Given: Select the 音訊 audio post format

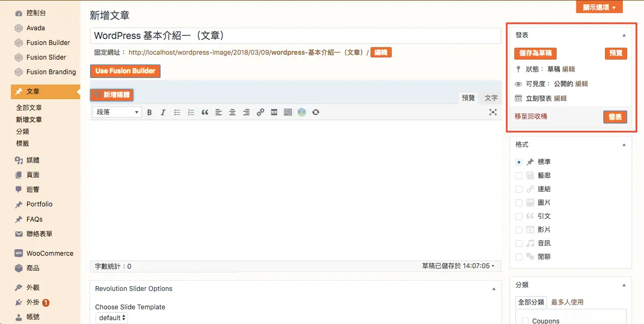Looking at the screenshot, I should [519, 244].
